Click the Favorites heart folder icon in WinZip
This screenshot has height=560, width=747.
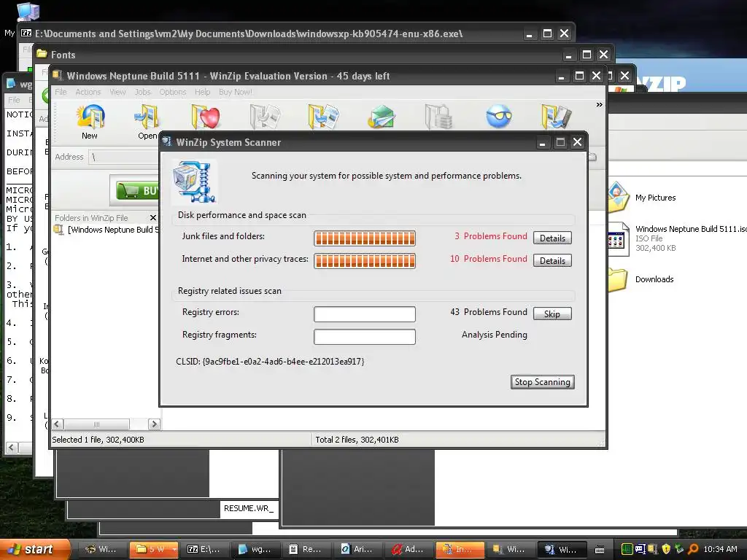click(206, 117)
